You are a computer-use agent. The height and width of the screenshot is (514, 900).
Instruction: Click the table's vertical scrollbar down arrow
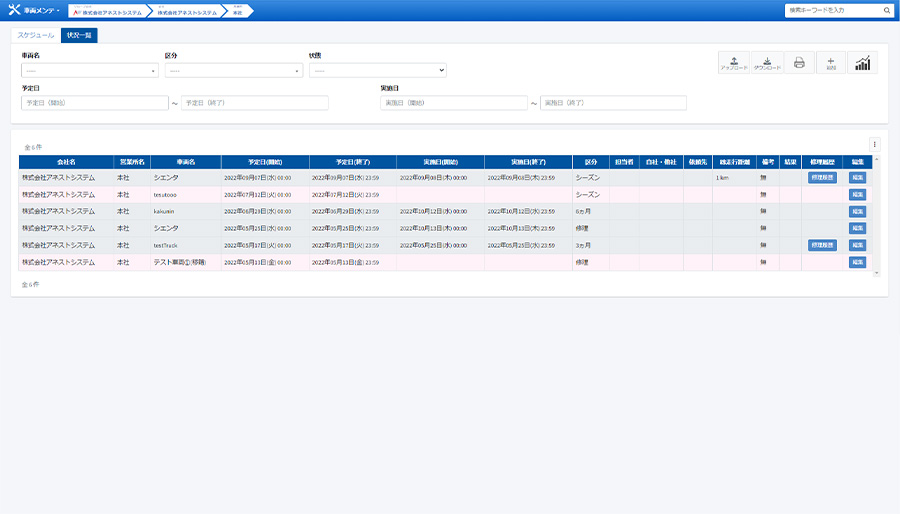click(877, 272)
